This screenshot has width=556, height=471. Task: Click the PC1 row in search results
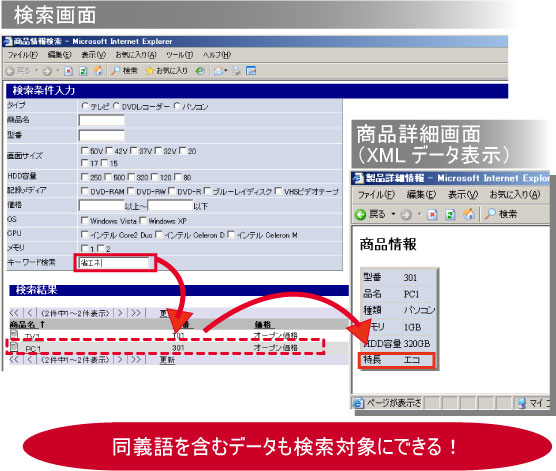pyautogui.click(x=166, y=348)
